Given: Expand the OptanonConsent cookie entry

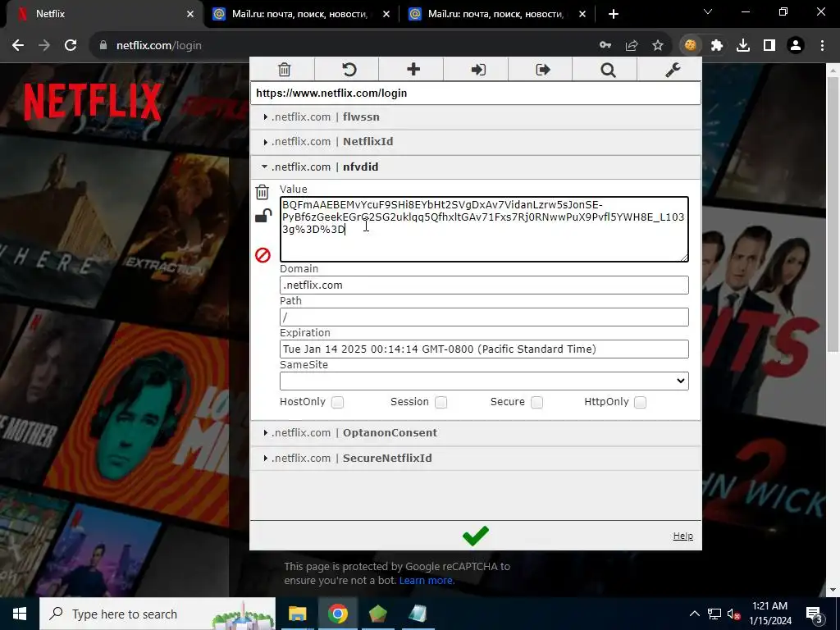Looking at the screenshot, I should [x=475, y=433].
